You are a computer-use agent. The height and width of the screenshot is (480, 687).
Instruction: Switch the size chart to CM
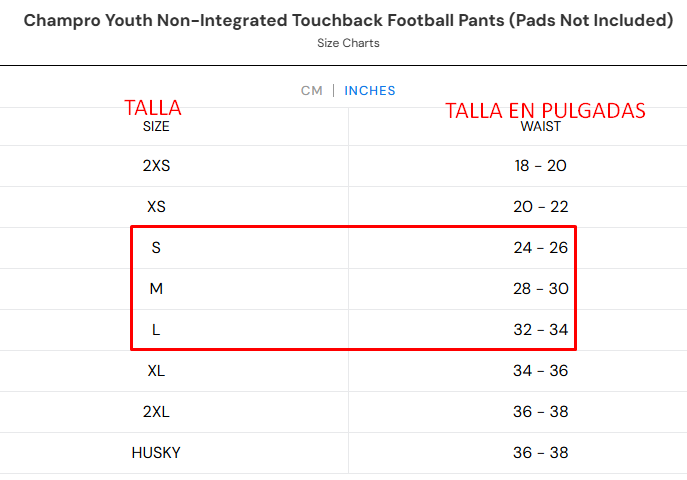(x=312, y=90)
